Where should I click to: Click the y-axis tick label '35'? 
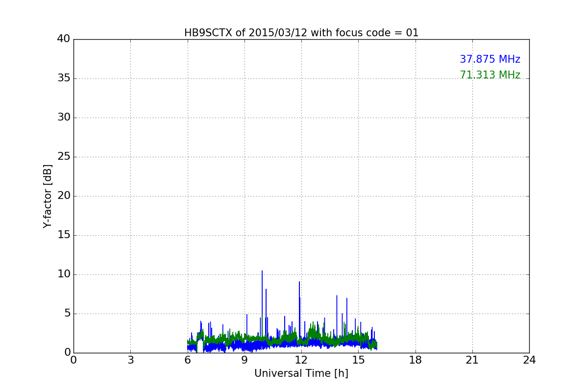pyautogui.click(x=64, y=78)
